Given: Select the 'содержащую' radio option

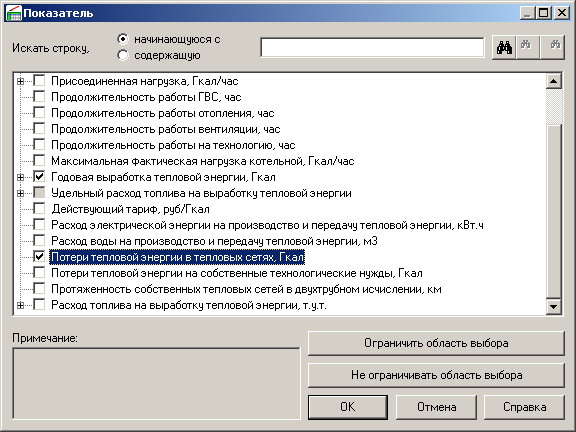Looking at the screenshot, I should point(123,55).
